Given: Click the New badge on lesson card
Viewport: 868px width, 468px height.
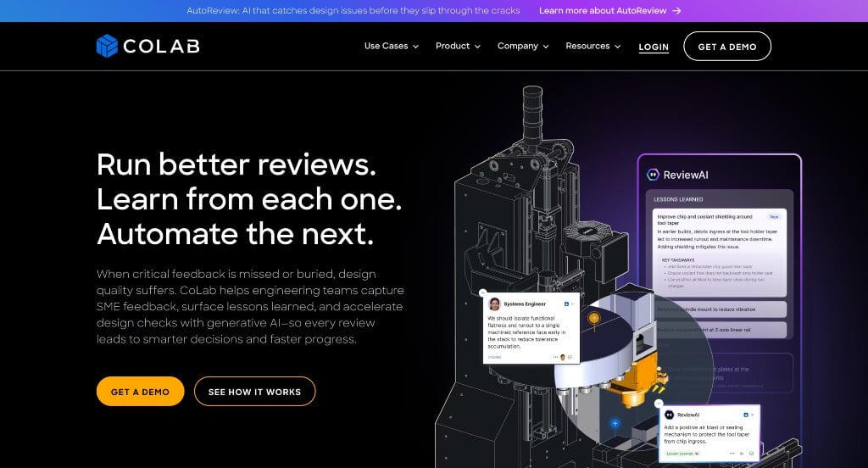Looking at the screenshot, I should click(774, 216).
